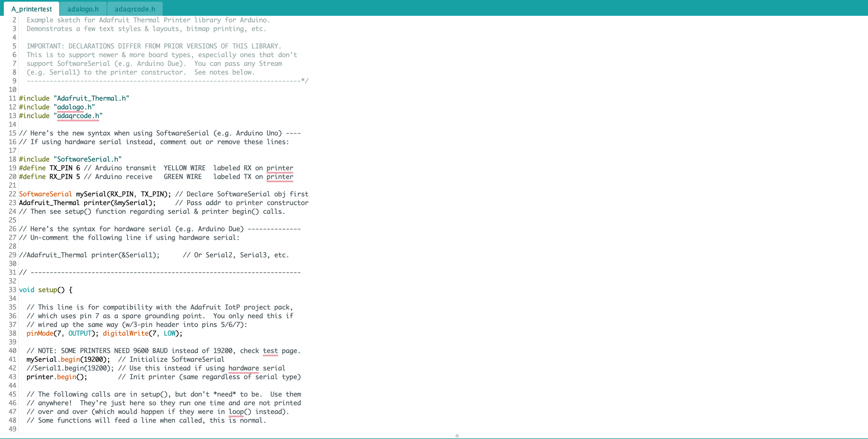Click the empty line 49 at the bottom
868x439 pixels.
(x=104, y=429)
